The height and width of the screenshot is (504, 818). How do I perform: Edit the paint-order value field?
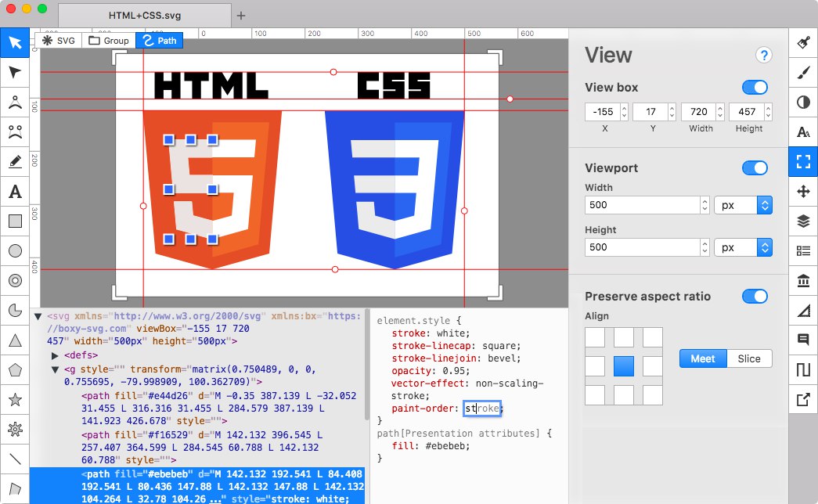tap(482, 409)
